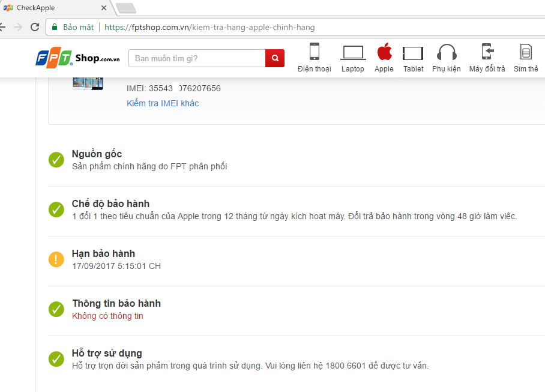Click the orange warning icon beside Hạn bảo hành
The height and width of the screenshot is (392, 545).
click(x=56, y=259)
